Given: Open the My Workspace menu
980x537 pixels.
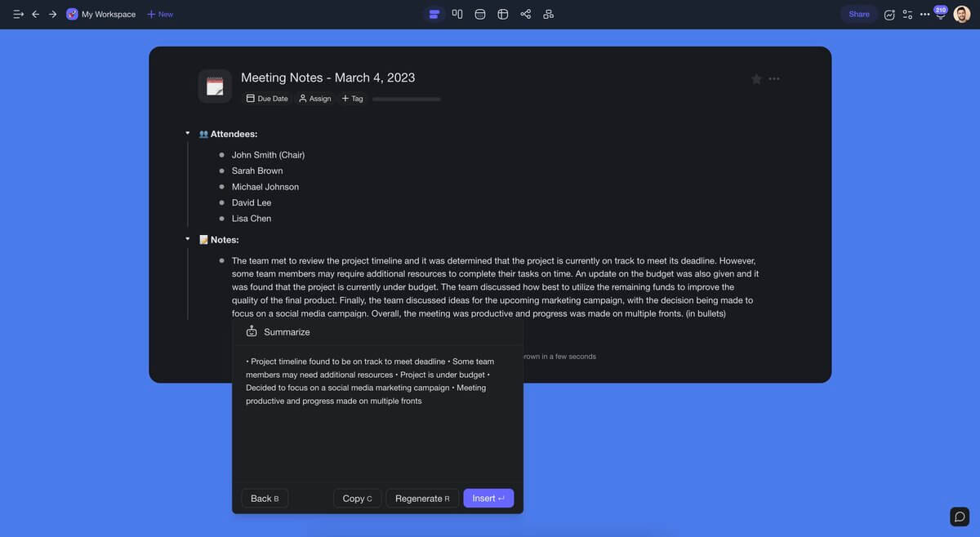Looking at the screenshot, I should click(100, 14).
